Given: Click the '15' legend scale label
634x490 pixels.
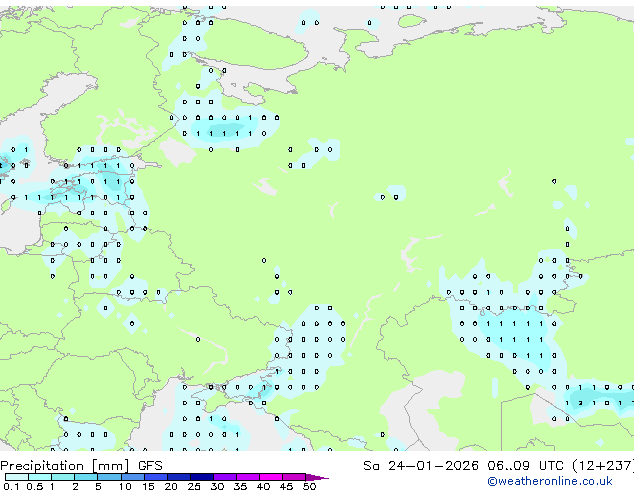Looking at the screenshot, I should tap(148, 486).
